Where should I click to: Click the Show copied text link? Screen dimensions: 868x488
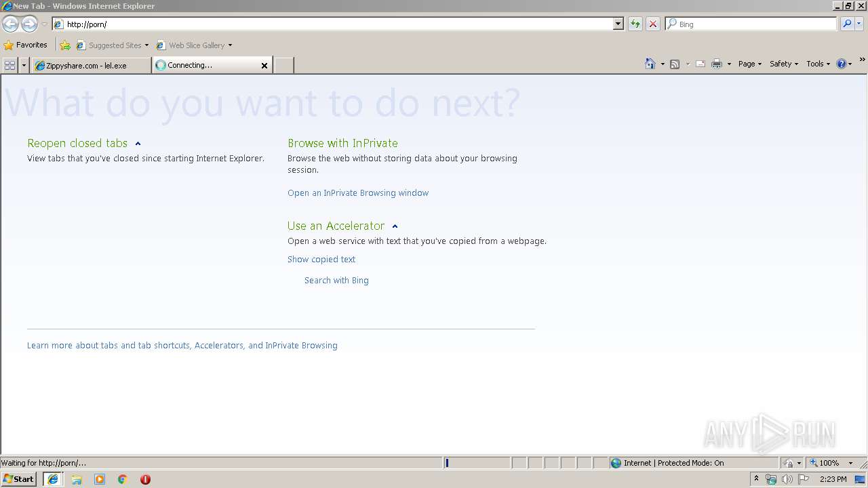coord(321,260)
